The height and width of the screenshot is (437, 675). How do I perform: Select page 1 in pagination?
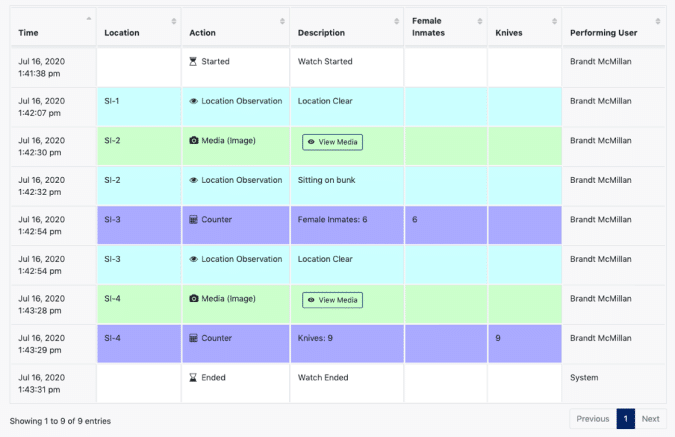point(626,419)
